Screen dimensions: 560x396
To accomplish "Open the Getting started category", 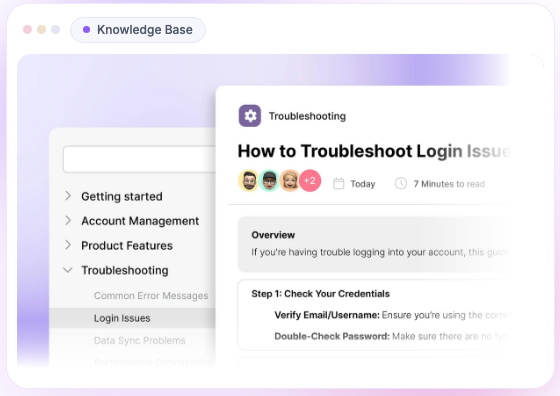I will tap(122, 196).
